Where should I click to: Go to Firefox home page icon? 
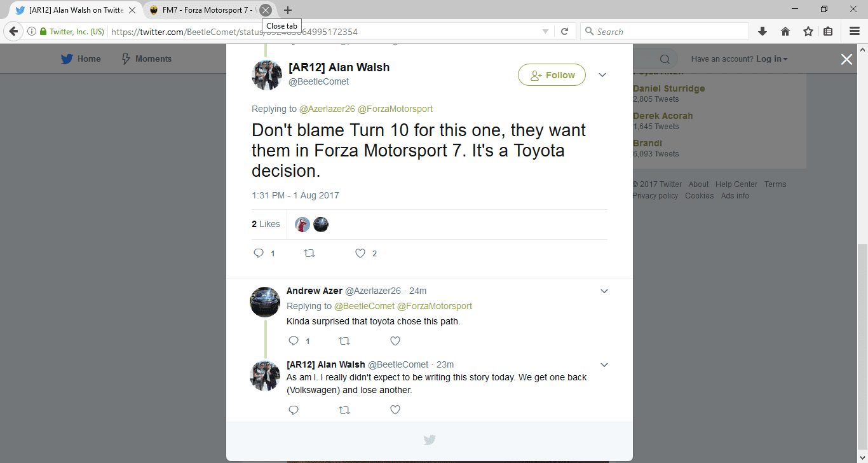[785, 31]
